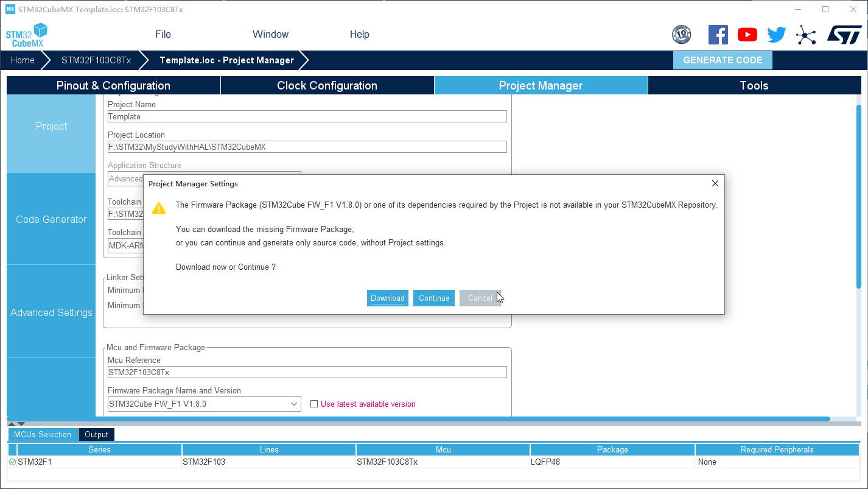The image size is (868, 489).
Task: Minimize the STM32CubeMX window
Action: coord(797,9)
